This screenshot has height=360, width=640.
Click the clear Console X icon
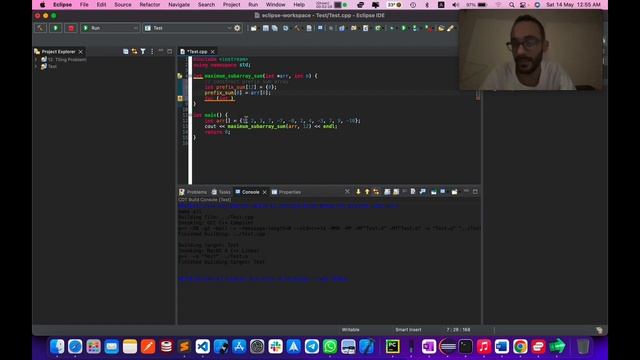pyautogui.click(x=347, y=192)
